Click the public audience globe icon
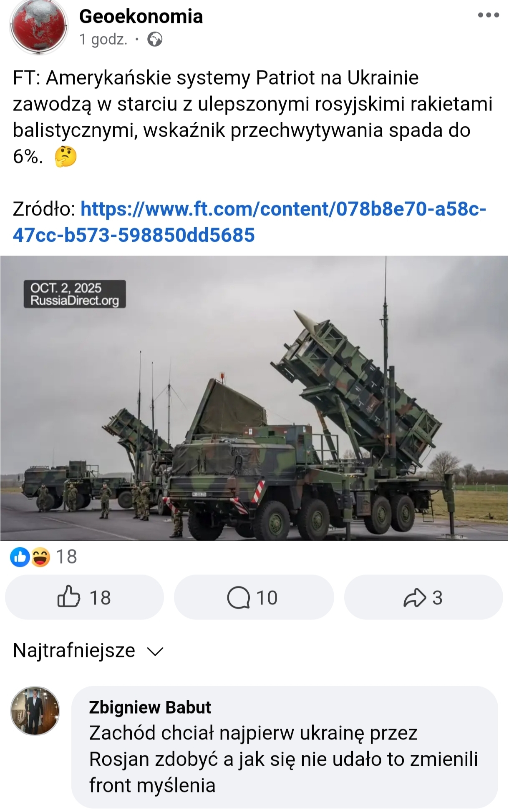Screen dimensions: 509x812 pyautogui.click(x=155, y=40)
